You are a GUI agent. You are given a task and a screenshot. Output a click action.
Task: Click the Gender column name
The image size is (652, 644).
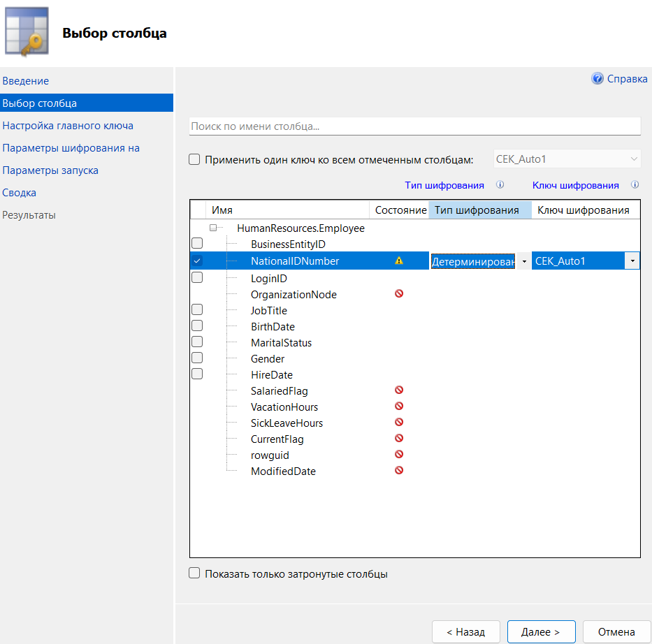[268, 359]
